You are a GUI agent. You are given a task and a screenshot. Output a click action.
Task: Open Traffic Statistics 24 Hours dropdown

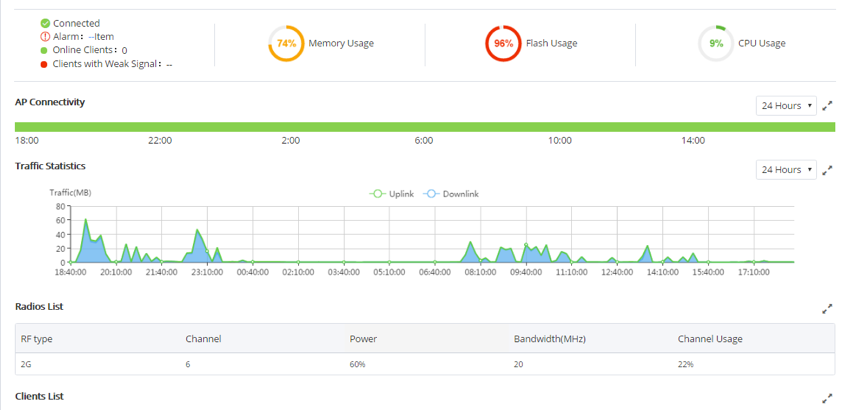point(786,170)
